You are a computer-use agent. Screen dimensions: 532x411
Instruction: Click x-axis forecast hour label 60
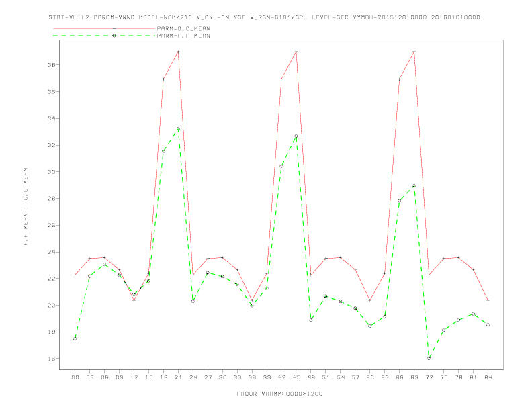370,377
